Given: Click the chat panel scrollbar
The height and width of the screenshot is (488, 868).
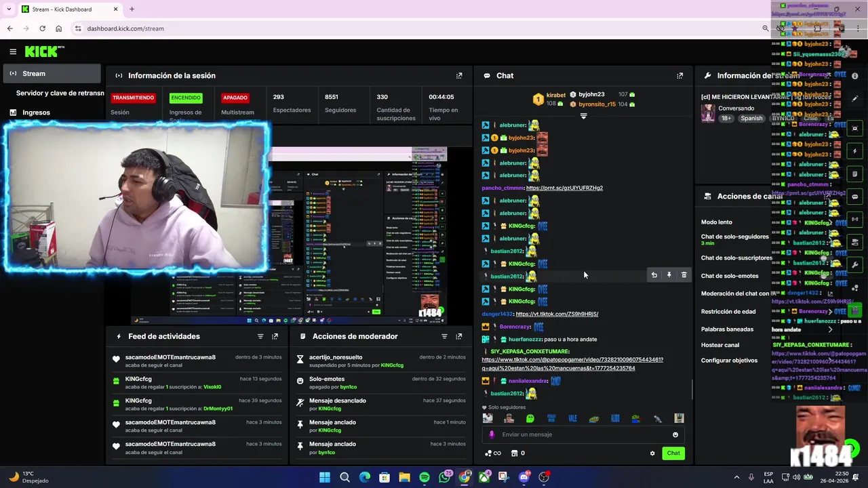Looking at the screenshot, I should [x=692, y=390].
